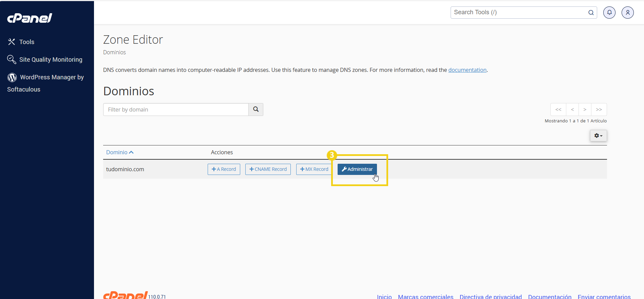Click the Mostrando 1 a 1 de 1 Artículo text
Viewport: 644px width, 299px height.
coord(575,121)
